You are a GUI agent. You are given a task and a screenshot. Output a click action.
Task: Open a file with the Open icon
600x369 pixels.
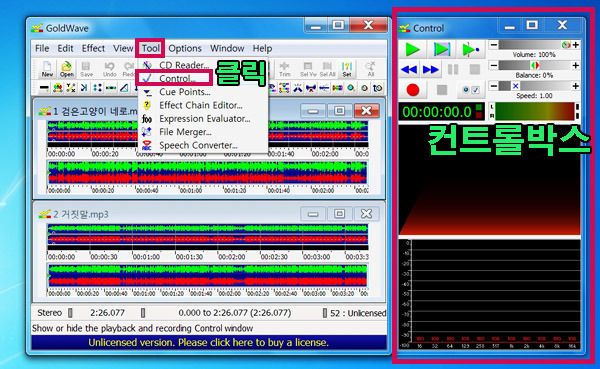tap(67, 69)
